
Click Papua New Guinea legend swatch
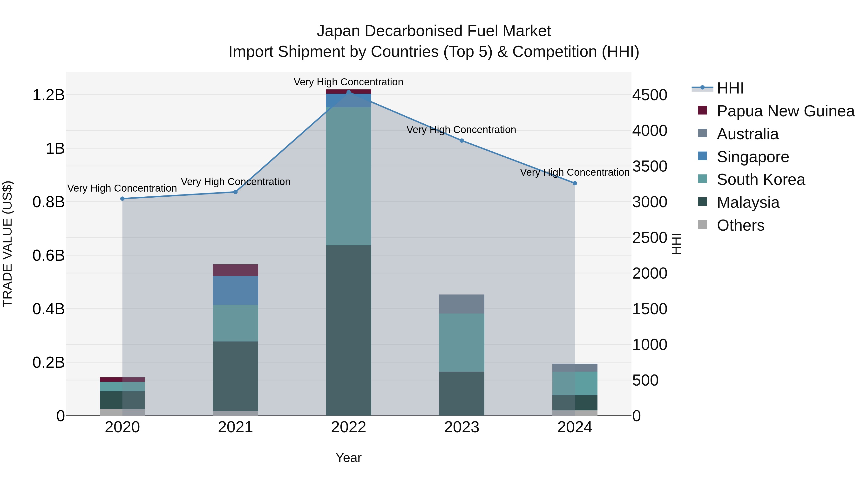pyautogui.click(x=702, y=110)
